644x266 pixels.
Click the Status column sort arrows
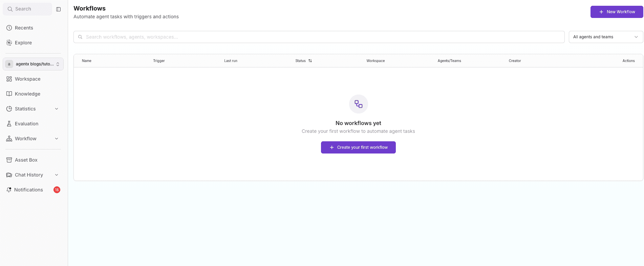point(310,61)
